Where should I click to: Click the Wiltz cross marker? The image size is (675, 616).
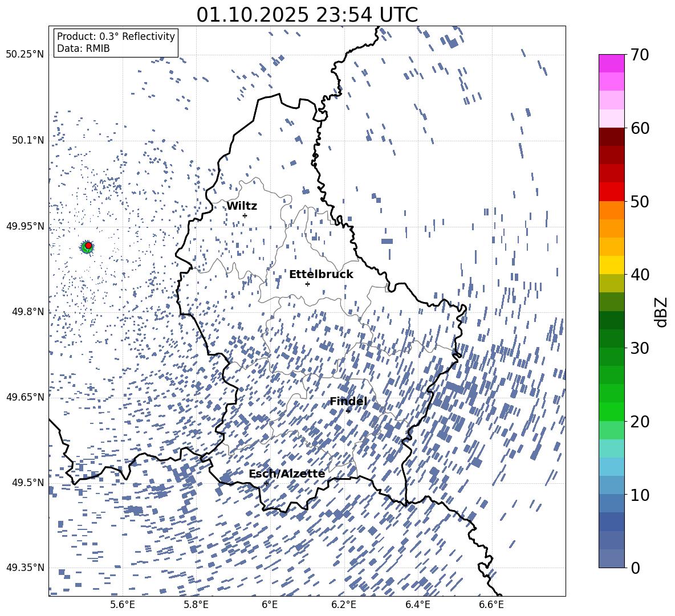point(245,215)
